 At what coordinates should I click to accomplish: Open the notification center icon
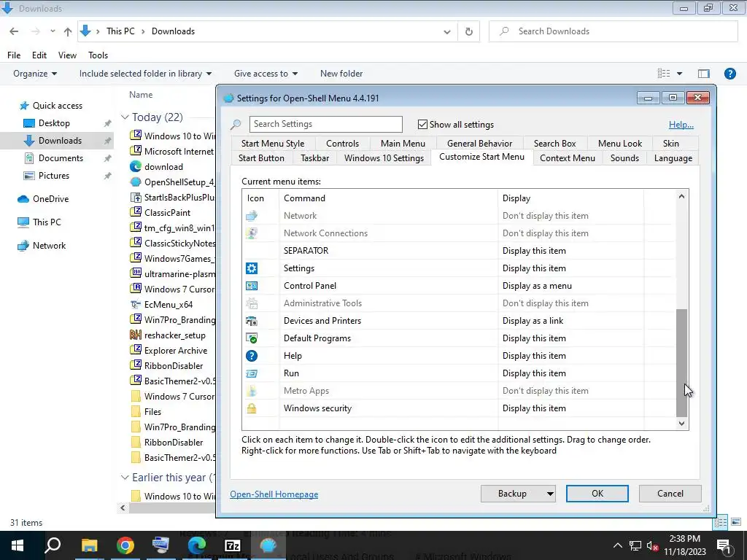click(724, 546)
